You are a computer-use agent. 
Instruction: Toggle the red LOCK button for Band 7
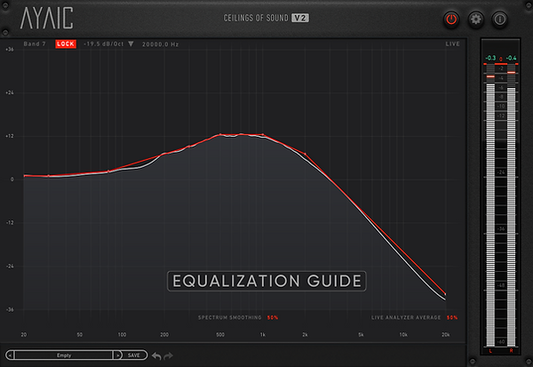pyautogui.click(x=66, y=44)
